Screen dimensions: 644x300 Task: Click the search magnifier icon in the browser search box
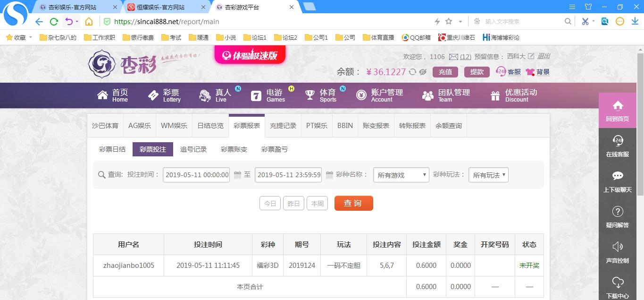tap(568, 21)
